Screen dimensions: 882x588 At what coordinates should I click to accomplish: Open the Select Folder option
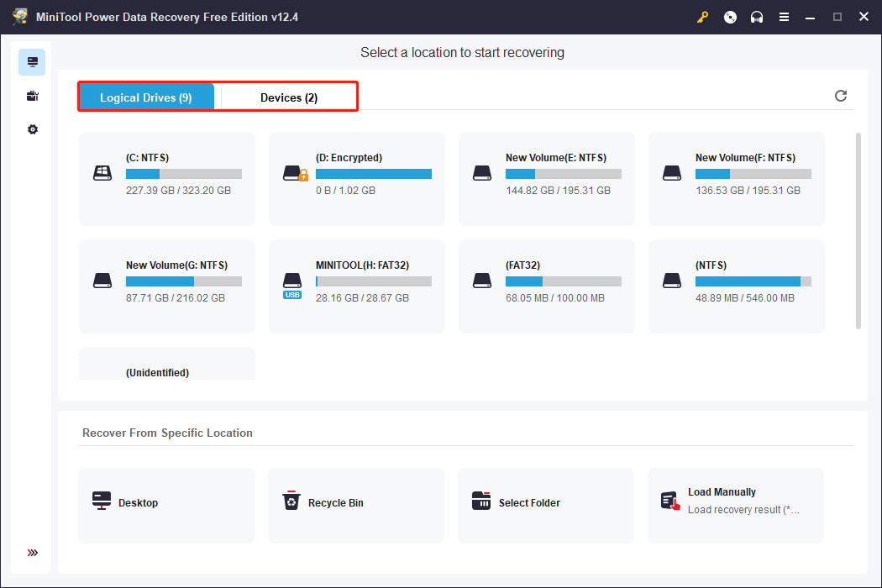click(x=546, y=506)
